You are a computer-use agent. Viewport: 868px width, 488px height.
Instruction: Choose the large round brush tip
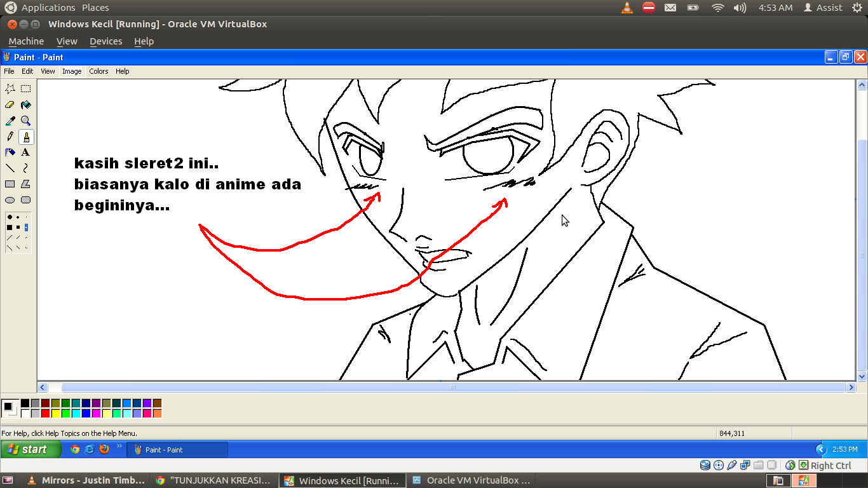[x=10, y=217]
